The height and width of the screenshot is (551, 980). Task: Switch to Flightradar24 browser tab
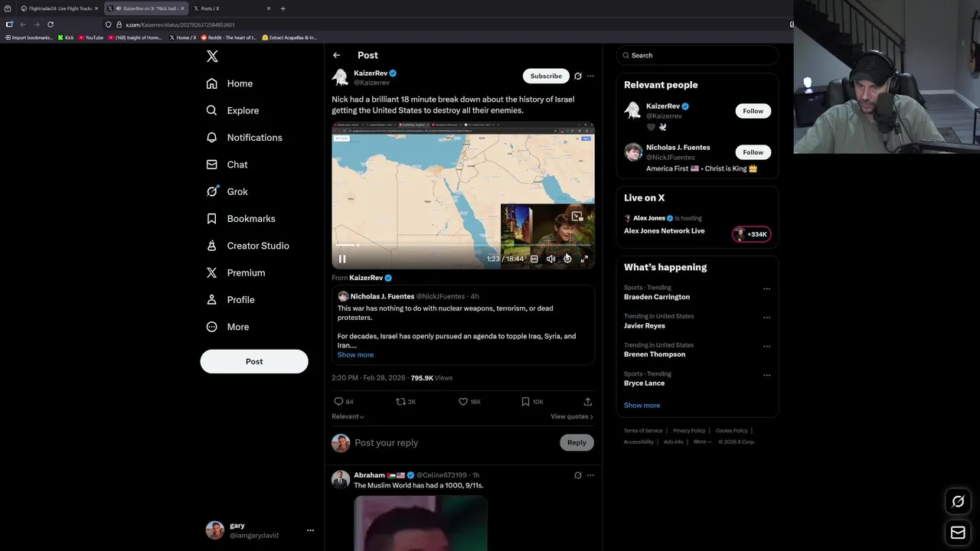click(60, 8)
